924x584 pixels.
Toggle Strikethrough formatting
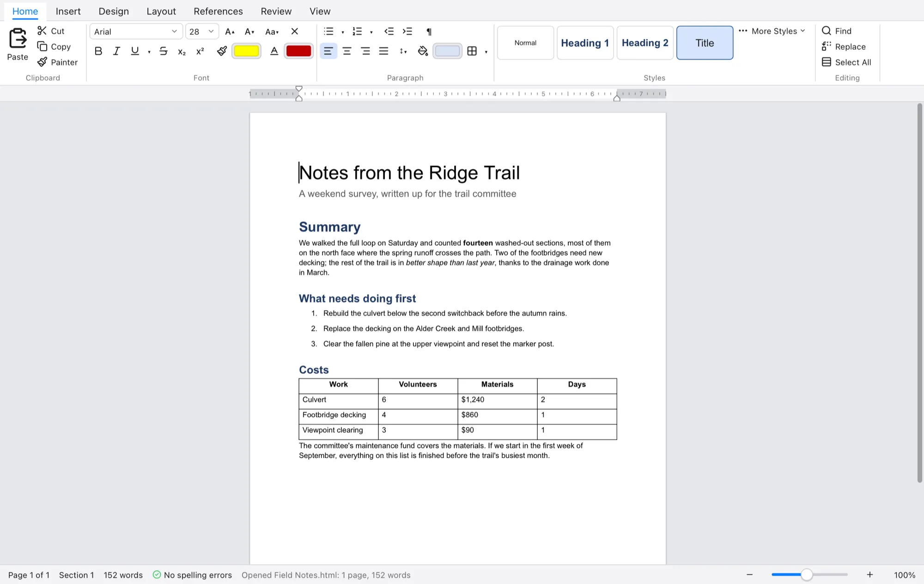[163, 51]
